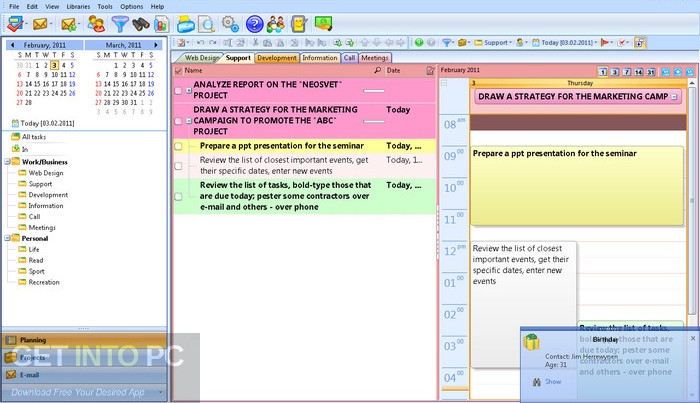Select the Recreation folder in tree
The height and width of the screenshot is (403, 700).
(44, 282)
